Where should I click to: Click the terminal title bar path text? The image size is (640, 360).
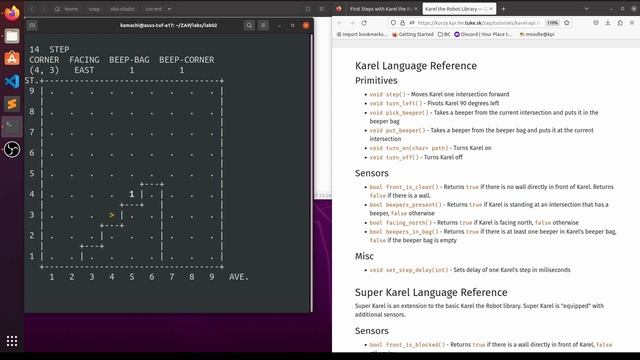click(x=168, y=25)
